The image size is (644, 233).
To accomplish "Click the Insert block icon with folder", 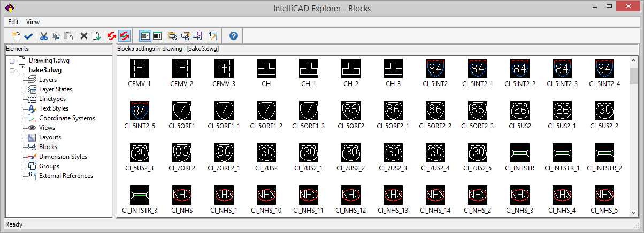I will click(172, 36).
